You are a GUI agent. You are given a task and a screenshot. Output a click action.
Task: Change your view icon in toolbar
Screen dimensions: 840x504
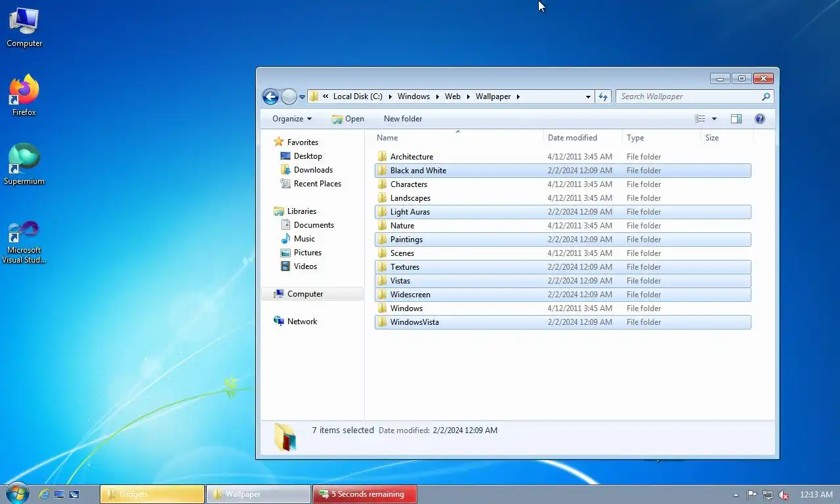[x=700, y=119]
